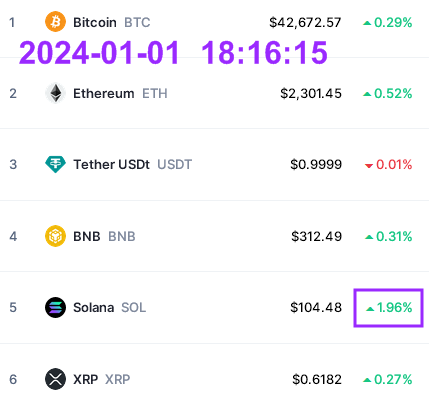The height and width of the screenshot is (401, 429).
Task: Click the BNB 0.31% change value
Action: (394, 237)
